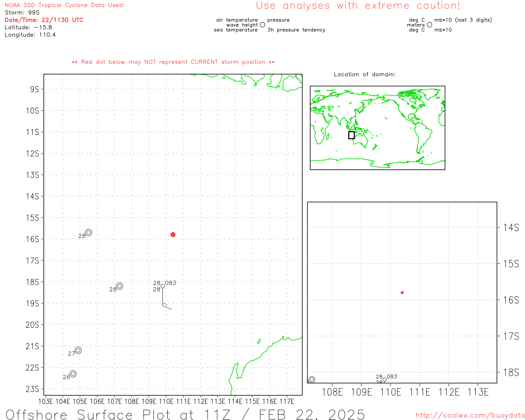Click the black domain rectangle on the world map
The height and width of the screenshot is (420, 525).
coord(352,135)
